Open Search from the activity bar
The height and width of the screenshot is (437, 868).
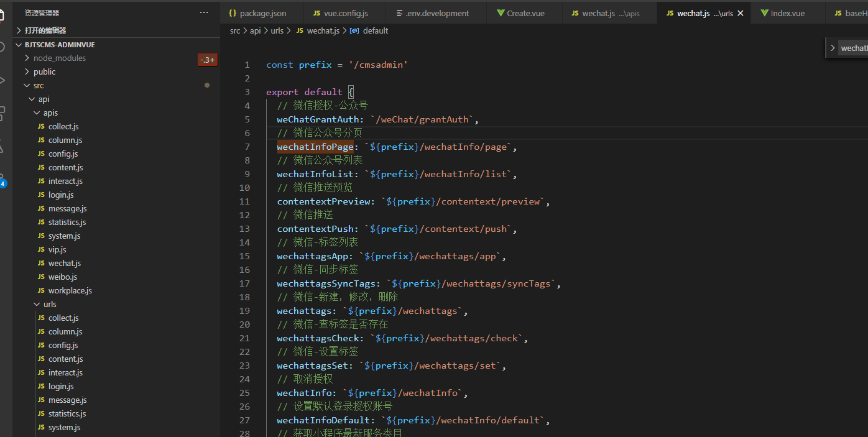2,47
